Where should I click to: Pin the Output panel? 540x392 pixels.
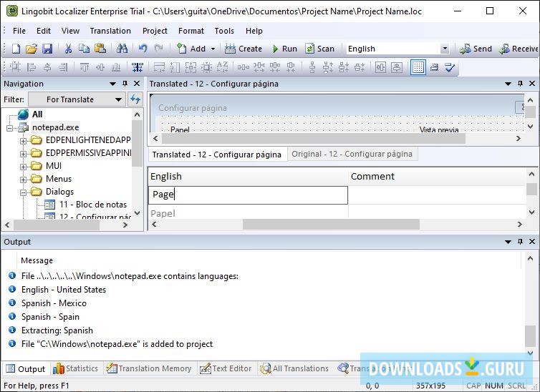[x=520, y=242]
